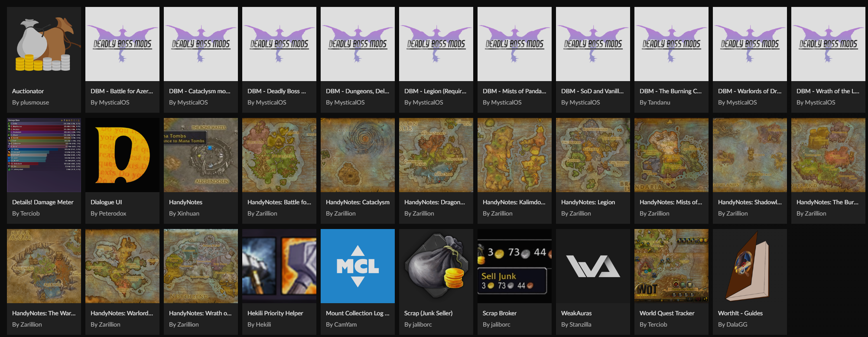Select the HandyNotes: Legion title

click(x=588, y=202)
